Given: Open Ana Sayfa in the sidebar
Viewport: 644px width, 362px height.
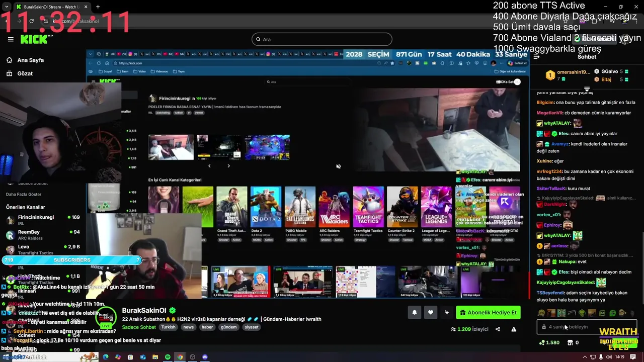Looking at the screenshot, I should tap(25, 60).
